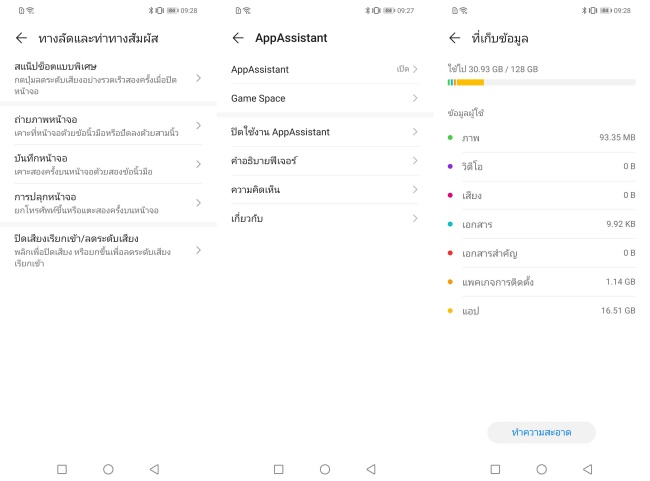Viewport: 650px width, 481px height.
Task: Open the ความคิดเห็น feedback item
Action: click(x=325, y=189)
